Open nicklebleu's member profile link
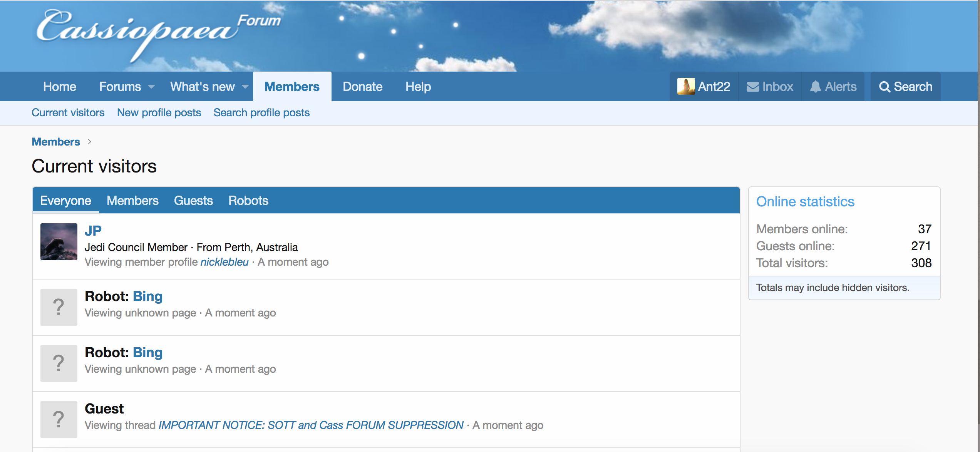 tap(224, 262)
